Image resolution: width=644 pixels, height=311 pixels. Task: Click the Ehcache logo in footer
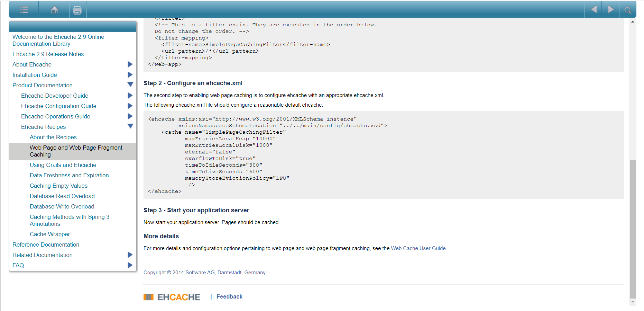[172, 297]
